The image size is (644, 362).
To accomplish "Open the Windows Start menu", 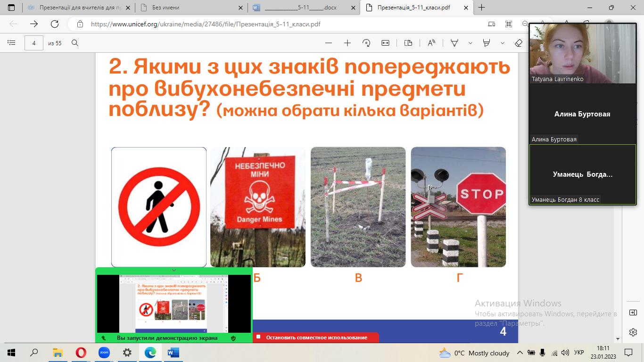I will (x=11, y=352).
